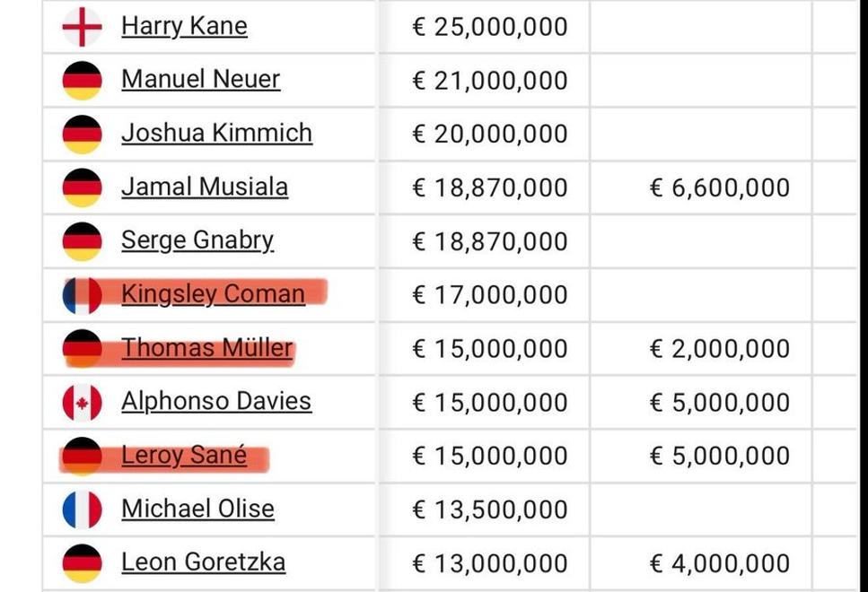Click Jamal Musiala's € 6,600,000 bonus cell

click(701, 187)
